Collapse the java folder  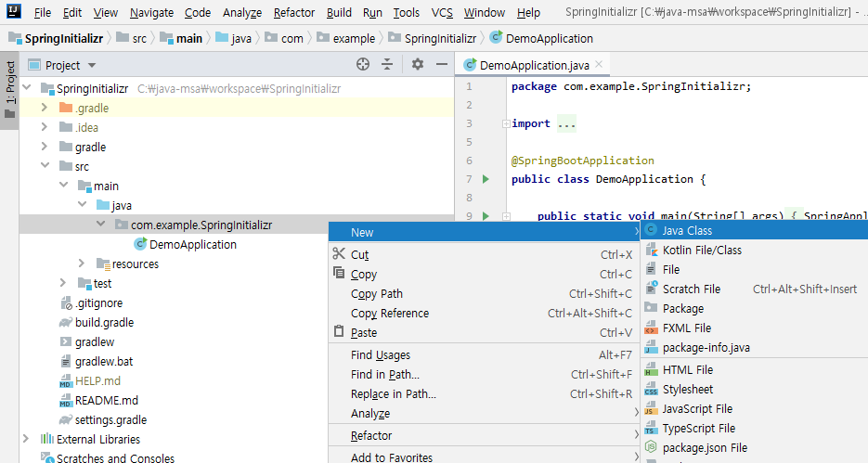(83, 204)
